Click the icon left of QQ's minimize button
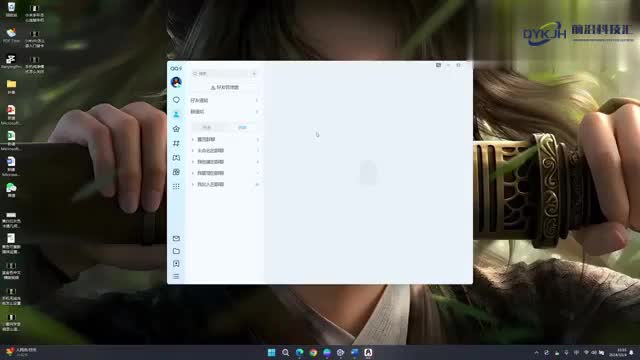This screenshot has width=640, height=360. click(x=438, y=65)
